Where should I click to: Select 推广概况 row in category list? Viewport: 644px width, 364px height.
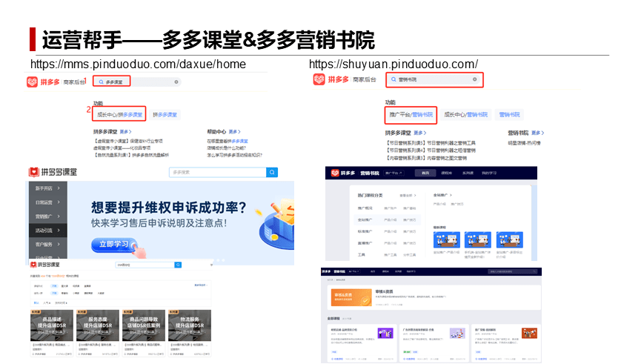[387, 208]
